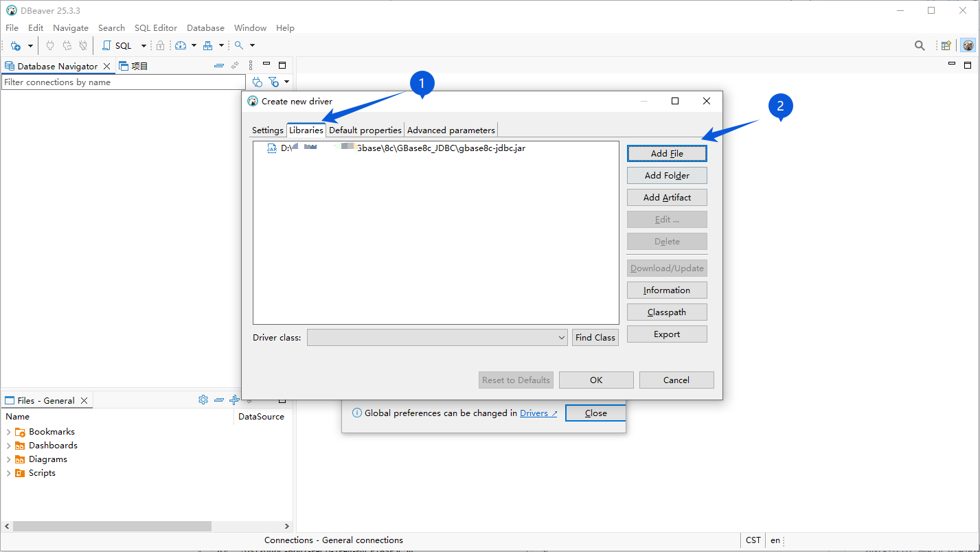This screenshot has width=980, height=552.
Task: Click the Classpath button
Action: point(667,312)
